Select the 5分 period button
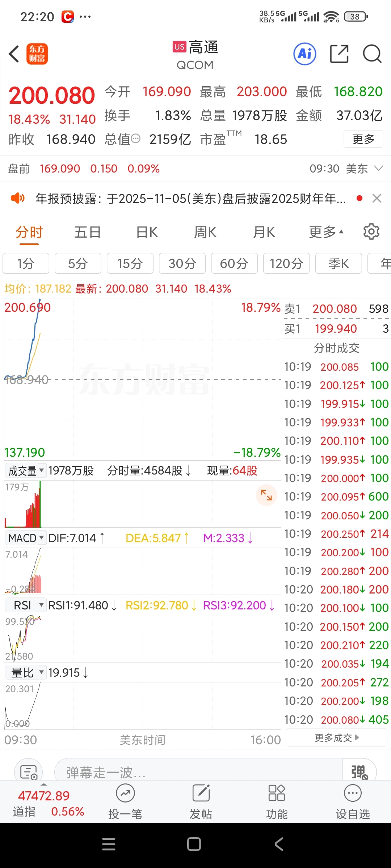The height and width of the screenshot is (868, 391). 78,263
